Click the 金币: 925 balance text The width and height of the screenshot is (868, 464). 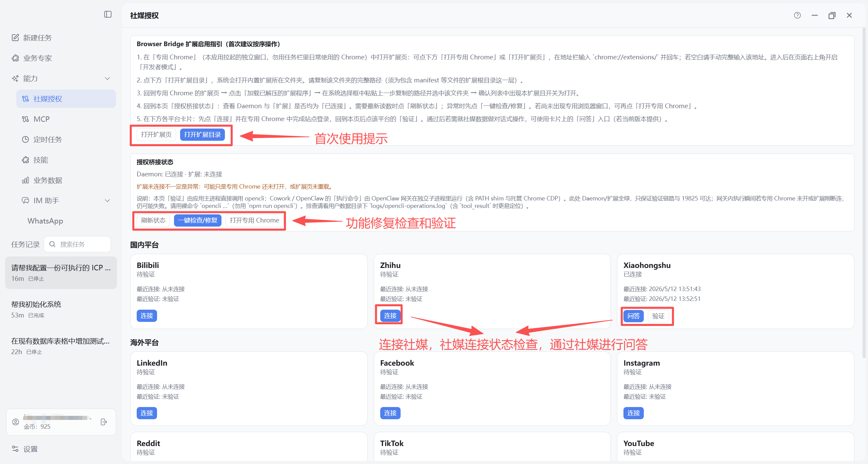pyautogui.click(x=37, y=427)
